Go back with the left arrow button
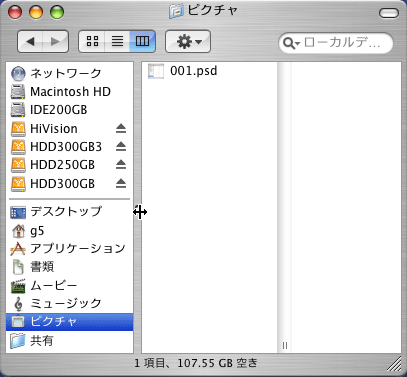407x377 pixels. click(x=30, y=42)
